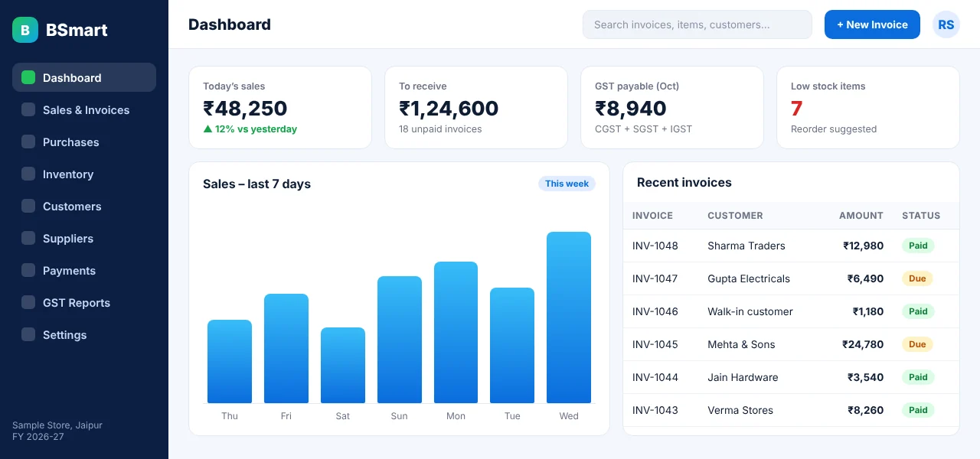The image size is (980, 459).
Task: Click the Thu sales bar
Action: (x=230, y=361)
